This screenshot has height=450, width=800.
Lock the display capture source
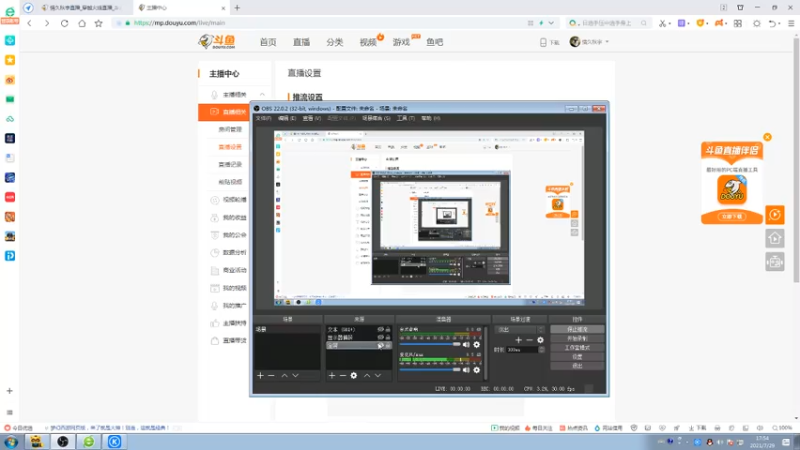388,337
